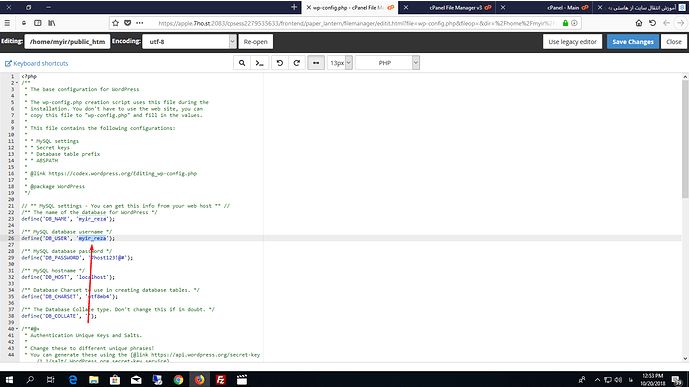Click the Use legacy editor button

click(x=572, y=41)
